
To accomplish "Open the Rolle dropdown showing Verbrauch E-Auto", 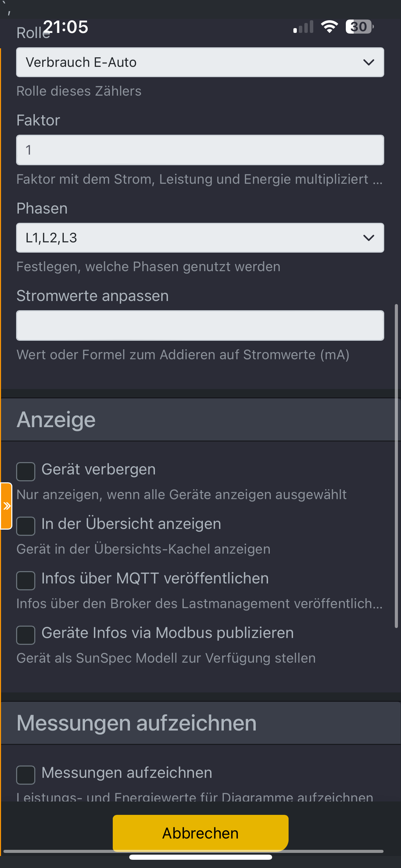I will (200, 62).
